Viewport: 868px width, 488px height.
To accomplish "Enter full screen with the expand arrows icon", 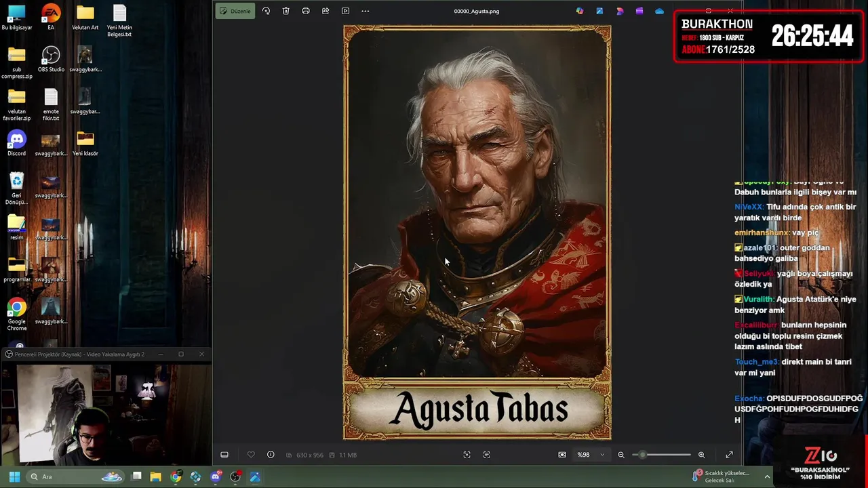I will pos(730,455).
